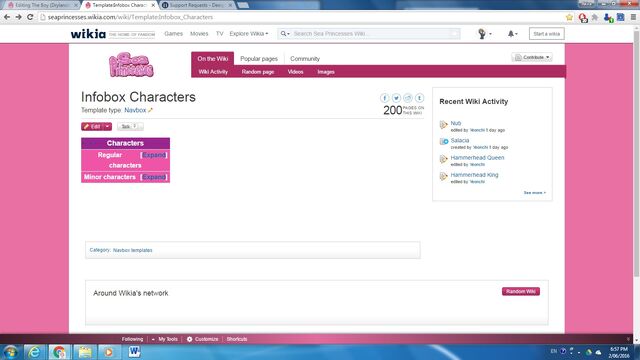The image size is (640, 360).
Task: Bookmark page with star icon
Action: point(569,17)
